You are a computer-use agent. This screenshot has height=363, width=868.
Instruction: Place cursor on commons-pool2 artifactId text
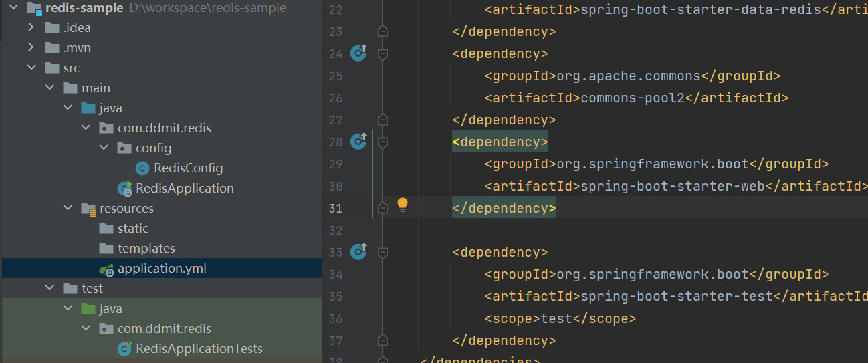click(x=633, y=98)
